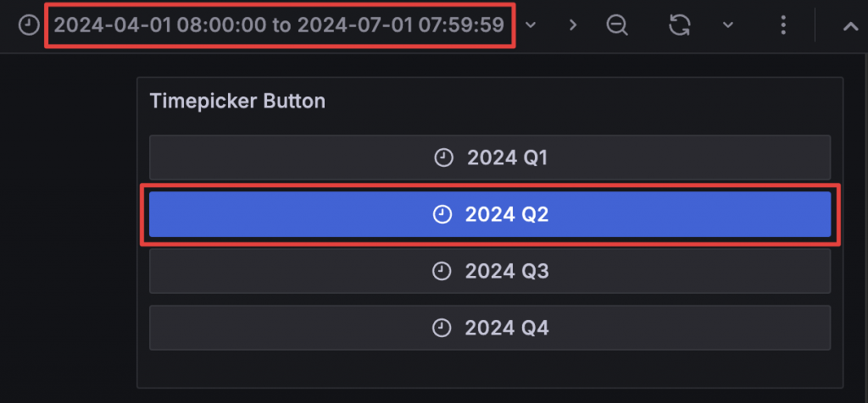Select the 2024 Q1 time range button
The image size is (868, 403).
coord(489,157)
